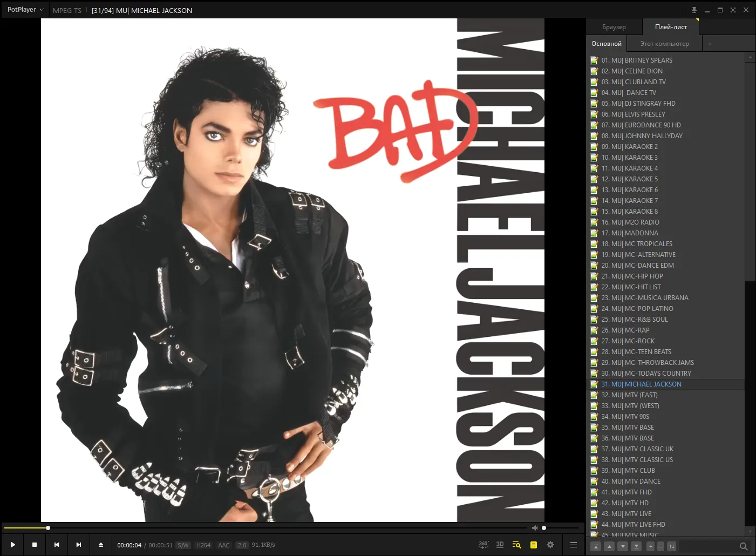Screen dimensions: 756x556
Task: Click the file icon beside 03. MU| CLUBLAND TV
Action: 594,82
